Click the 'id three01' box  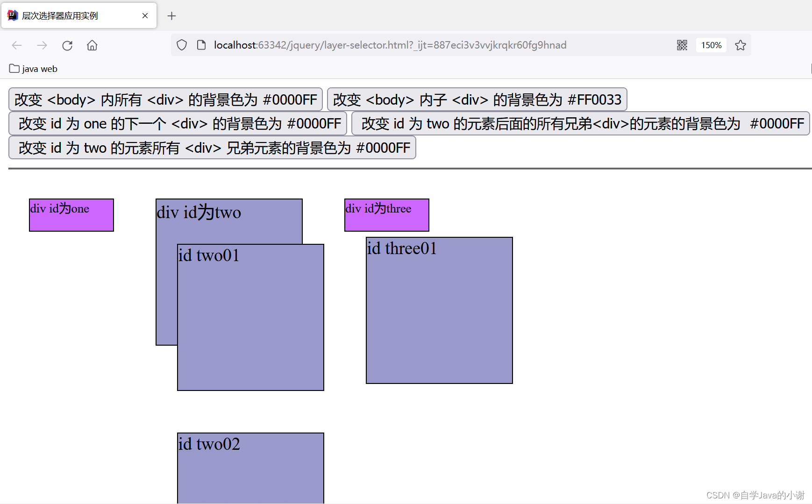pos(439,311)
